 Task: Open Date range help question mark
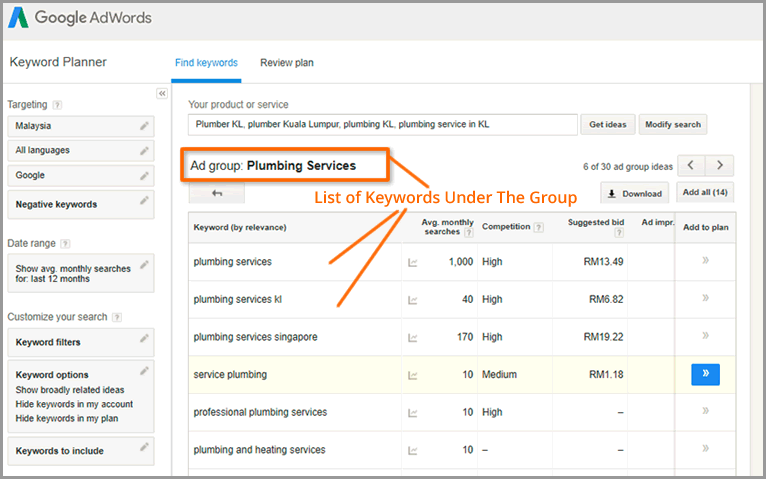tap(65, 244)
